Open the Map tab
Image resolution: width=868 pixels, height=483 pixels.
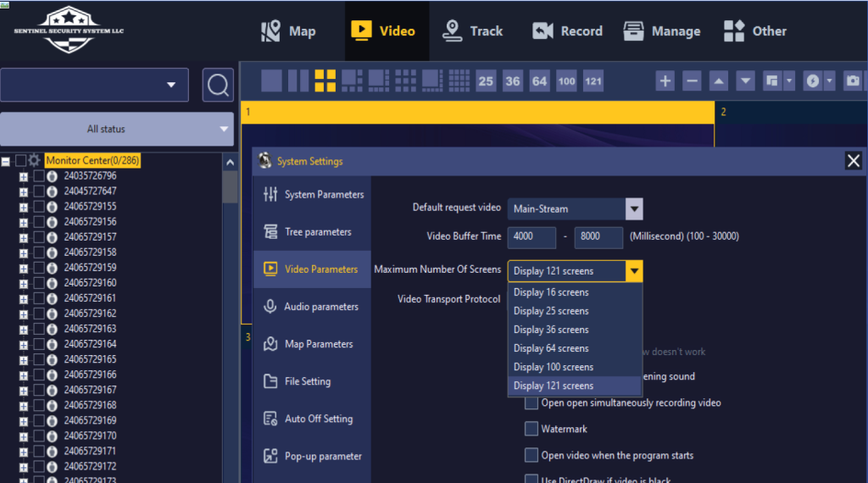[x=288, y=31]
